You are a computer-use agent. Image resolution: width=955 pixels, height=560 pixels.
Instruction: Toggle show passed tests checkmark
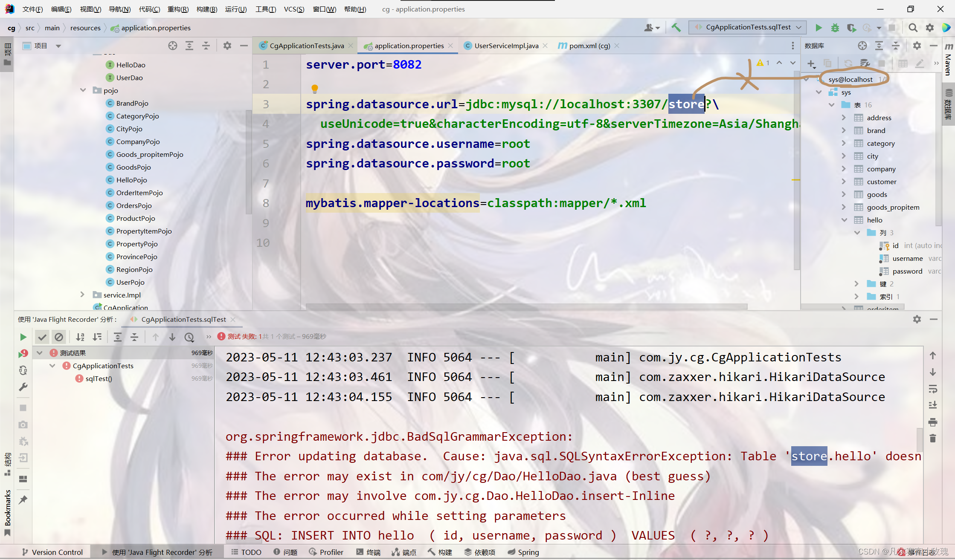tap(42, 337)
